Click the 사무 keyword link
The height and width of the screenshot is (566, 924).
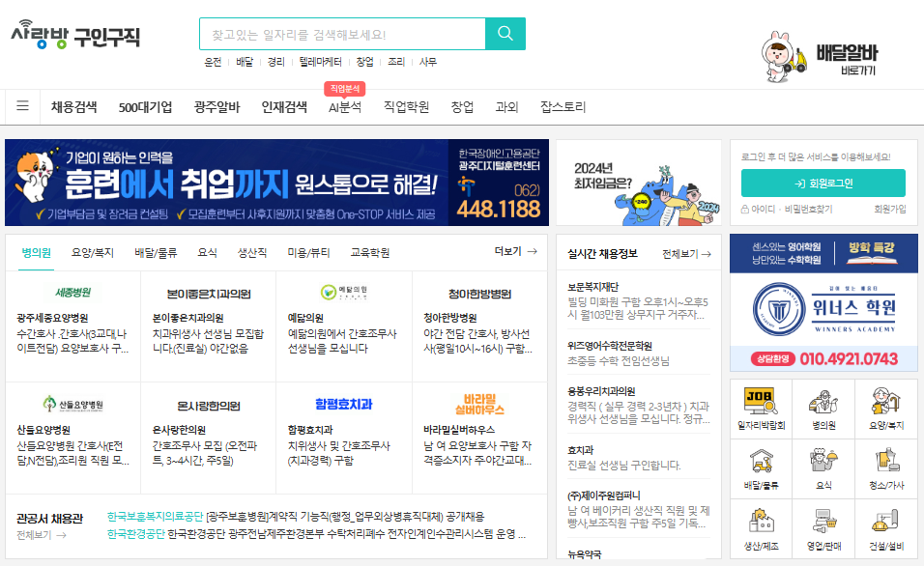click(428, 62)
